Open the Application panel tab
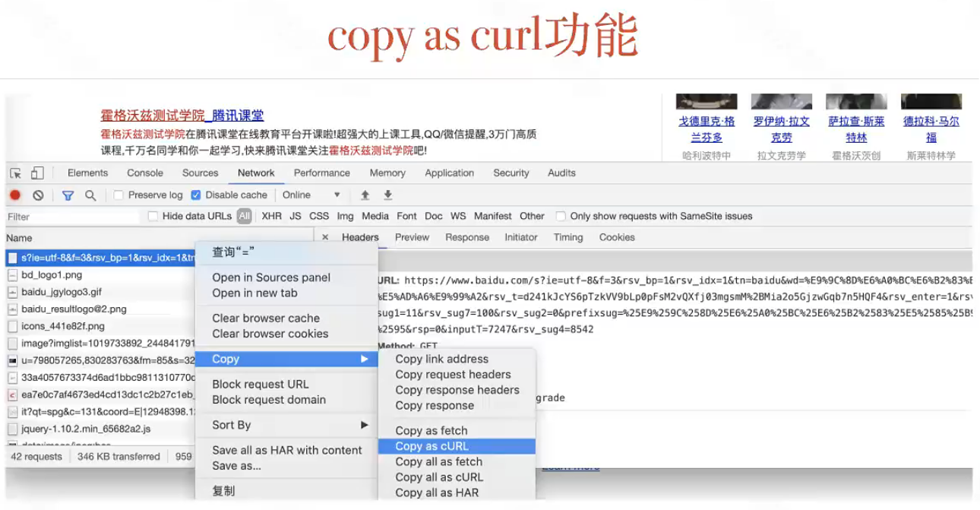The image size is (980, 510). click(x=450, y=173)
